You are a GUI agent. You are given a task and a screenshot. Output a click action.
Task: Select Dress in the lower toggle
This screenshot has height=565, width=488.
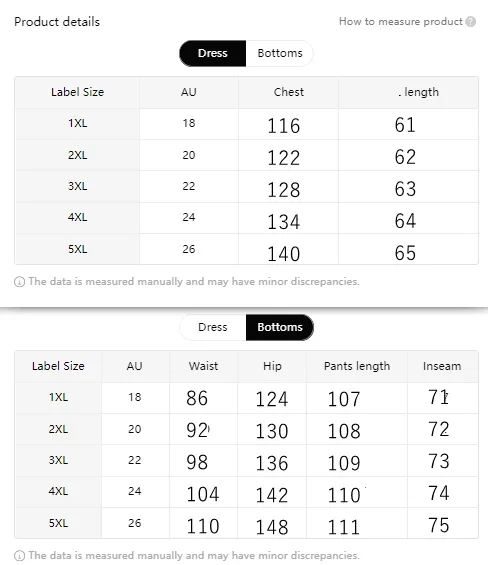pos(213,327)
